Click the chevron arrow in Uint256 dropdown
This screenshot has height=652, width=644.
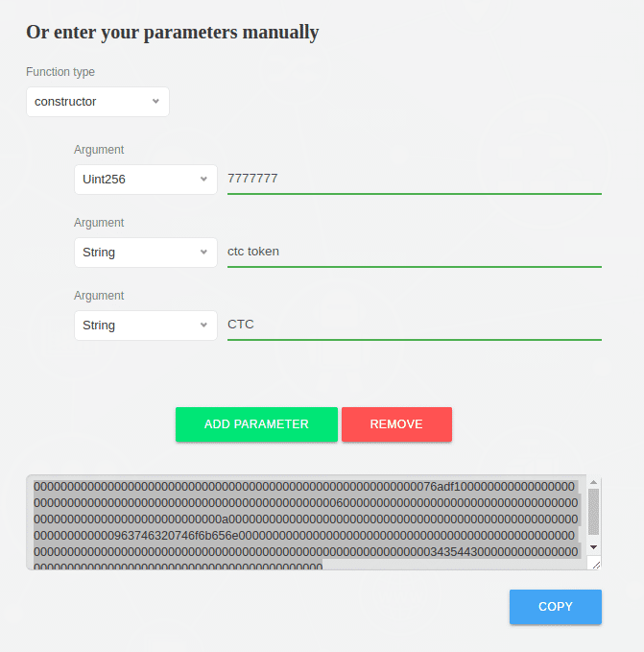tap(203, 179)
